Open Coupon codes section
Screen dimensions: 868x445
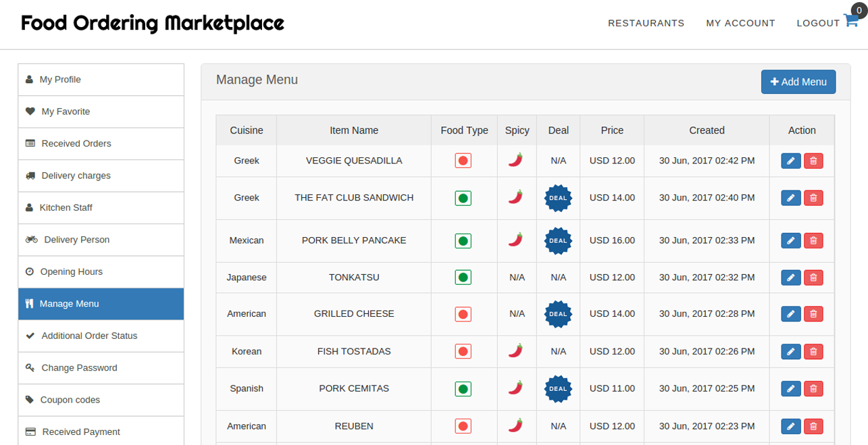[x=101, y=400]
